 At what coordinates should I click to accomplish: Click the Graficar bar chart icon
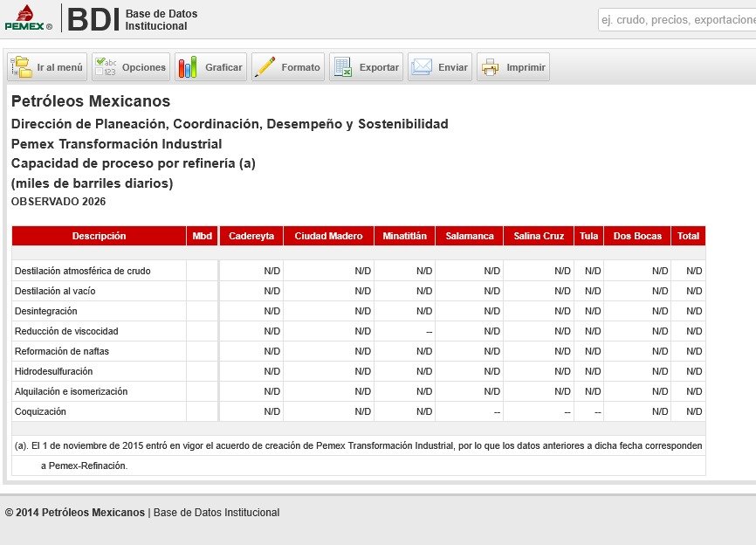[x=188, y=67]
